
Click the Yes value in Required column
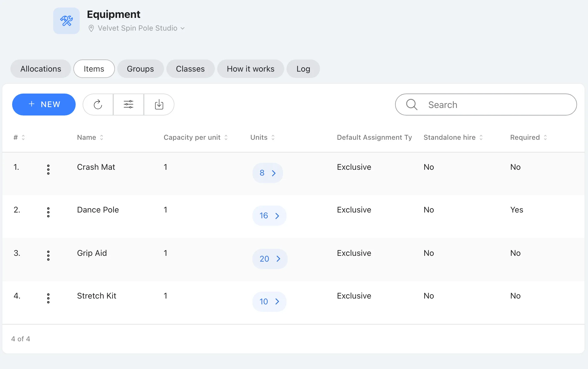[517, 210]
